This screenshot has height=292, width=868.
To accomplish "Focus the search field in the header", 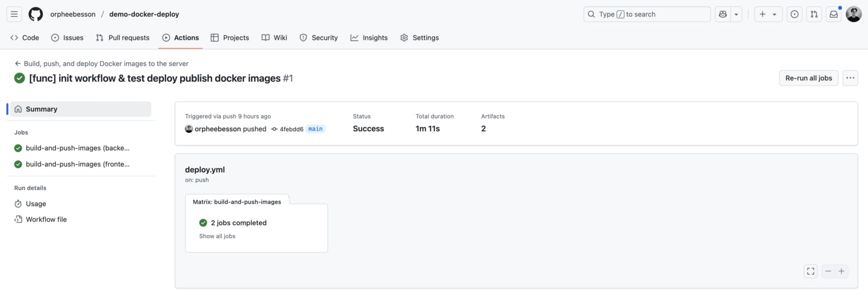I will [x=647, y=14].
